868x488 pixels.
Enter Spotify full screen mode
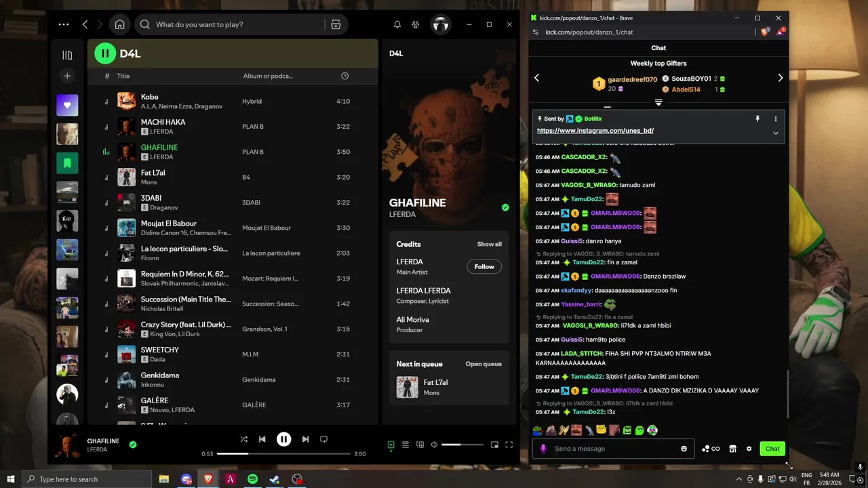[509, 445]
